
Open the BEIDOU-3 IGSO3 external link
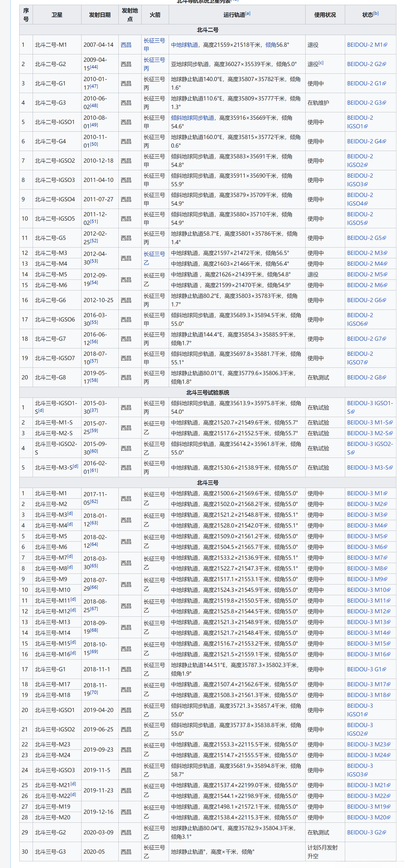pos(360,770)
